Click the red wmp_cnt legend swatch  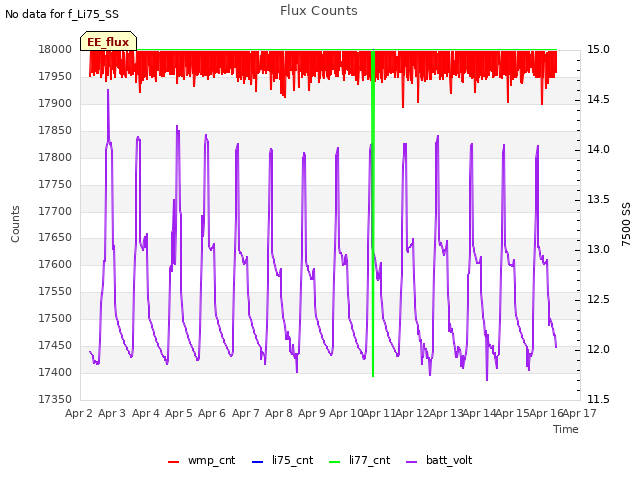173,462
